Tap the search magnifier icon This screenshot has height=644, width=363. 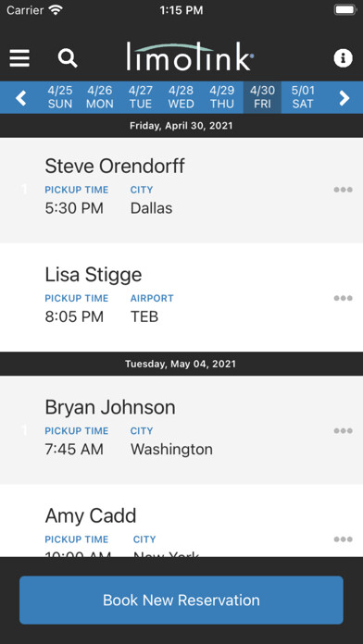pyautogui.click(x=68, y=58)
